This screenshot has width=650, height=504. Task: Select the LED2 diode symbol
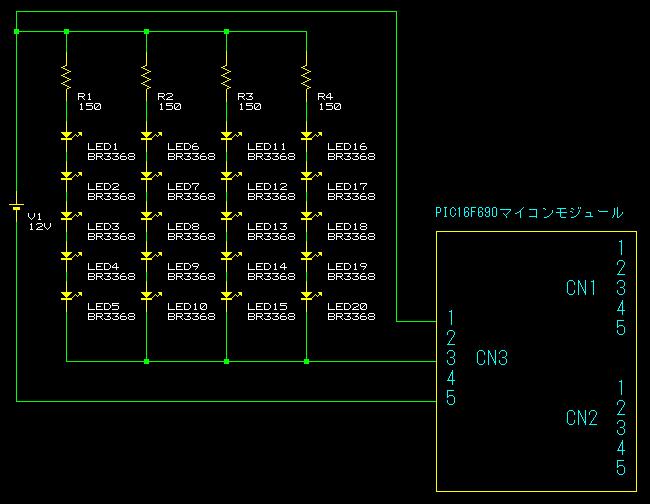coord(70,176)
